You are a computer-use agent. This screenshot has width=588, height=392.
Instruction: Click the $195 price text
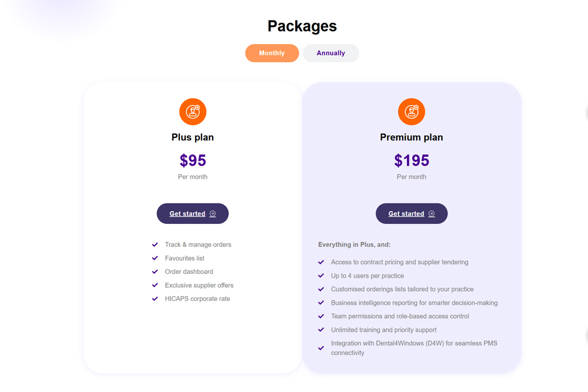click(x=412, y=160)
